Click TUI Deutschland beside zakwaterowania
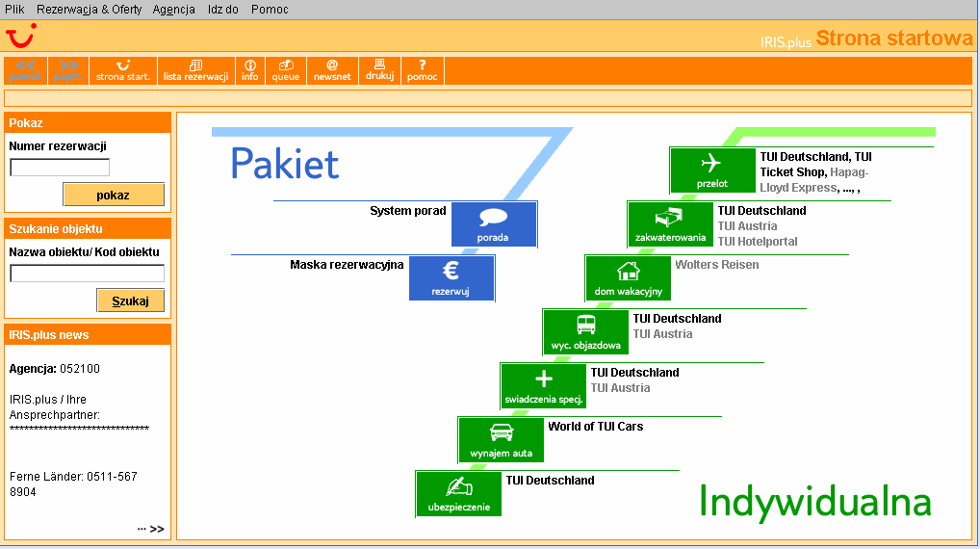 point(761,211)
